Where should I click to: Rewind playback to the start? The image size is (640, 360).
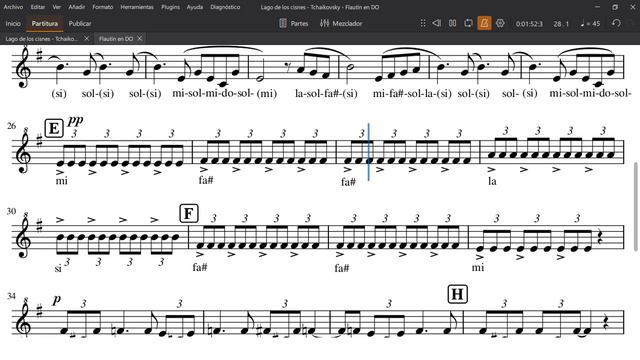[x=437, y=23]
